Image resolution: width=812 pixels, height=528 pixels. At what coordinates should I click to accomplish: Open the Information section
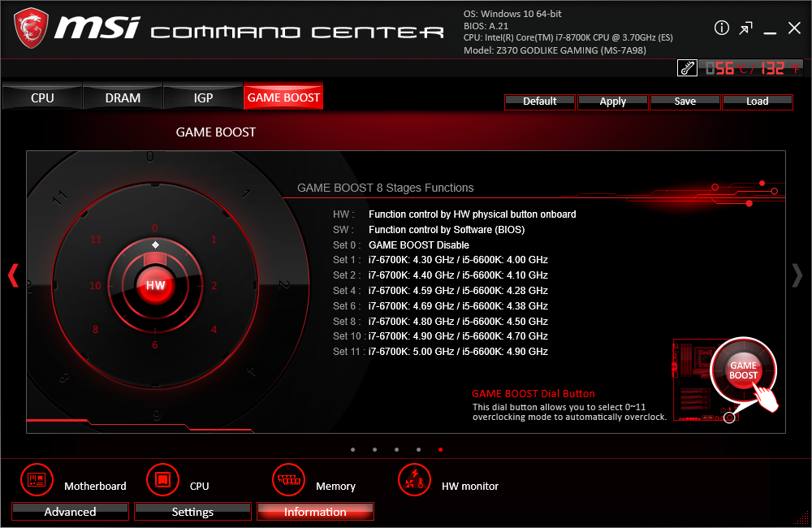click(x=315, y=512)
